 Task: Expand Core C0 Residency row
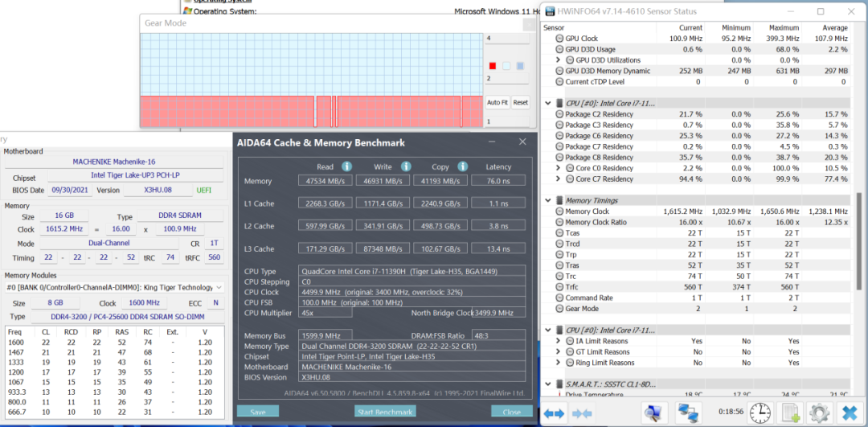558,168
